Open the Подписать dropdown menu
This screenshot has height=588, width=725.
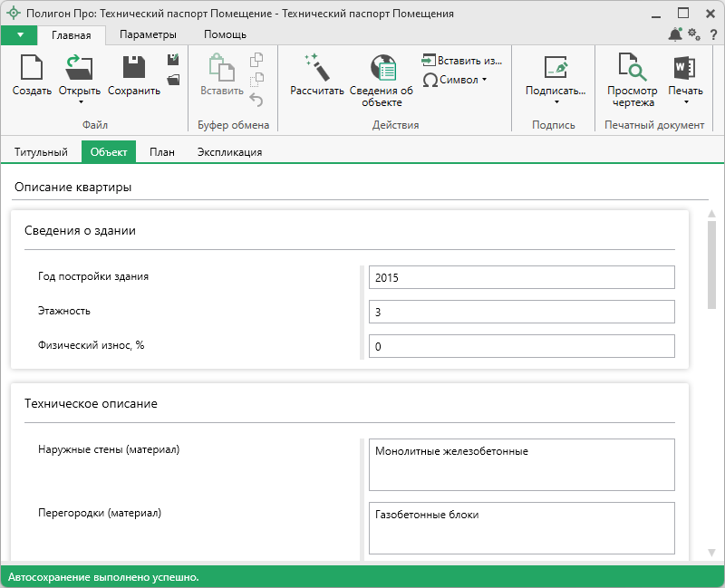pyautogui.click(x=555, y=101)
